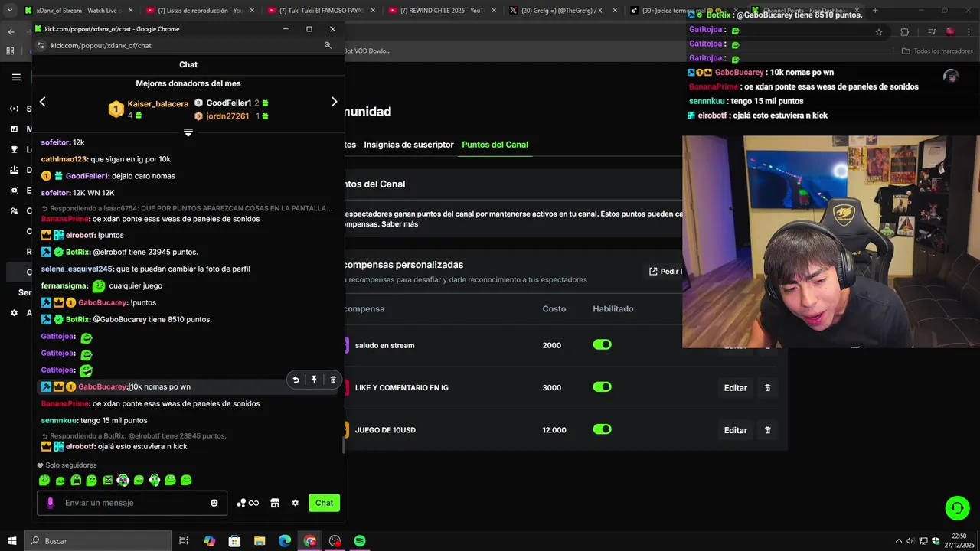The image size is (980, 551).
Task: Edit the JUEGO DE 10USD reward
Action: click(x=736, y=430)
